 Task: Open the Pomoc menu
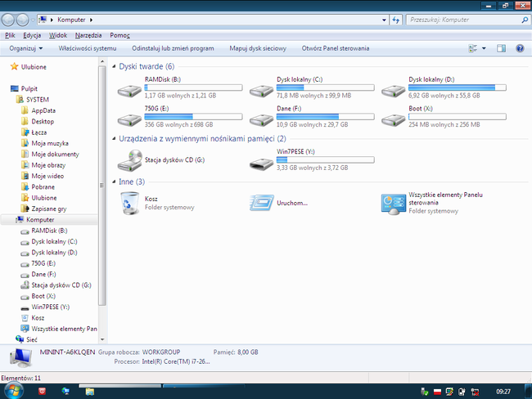119,35
